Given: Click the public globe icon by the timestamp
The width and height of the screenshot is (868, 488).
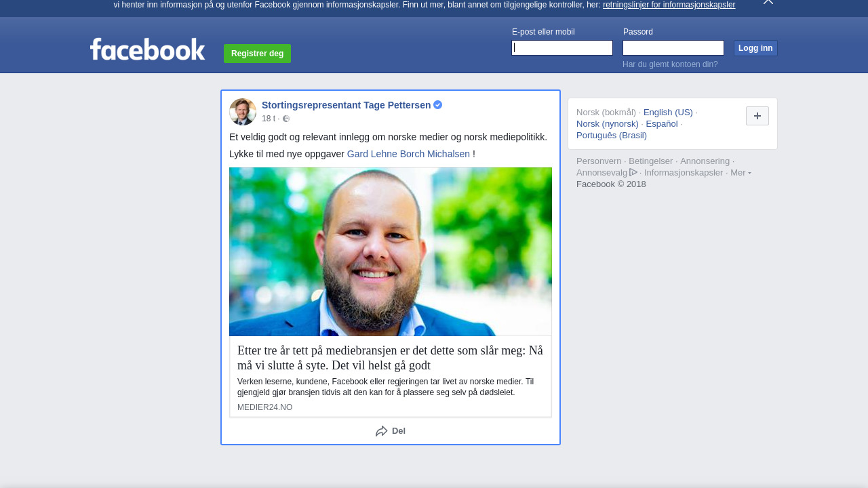Looking at the screenshot, I should [286, 119].
